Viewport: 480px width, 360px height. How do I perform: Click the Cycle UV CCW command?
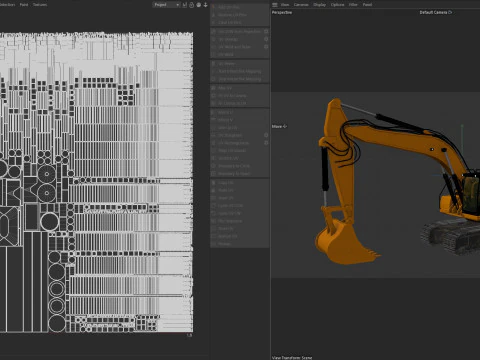(231, 206)
